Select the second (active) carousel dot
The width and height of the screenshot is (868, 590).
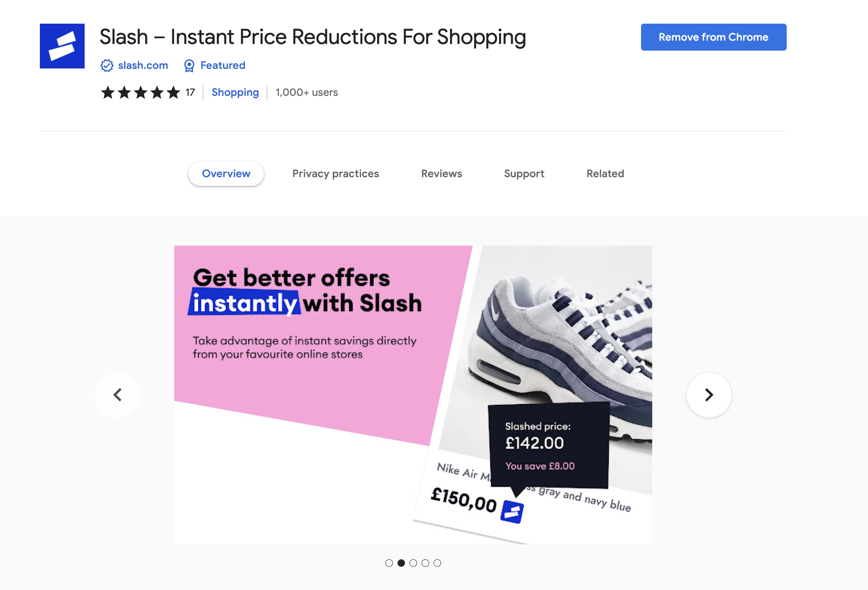tap(401, 563)
